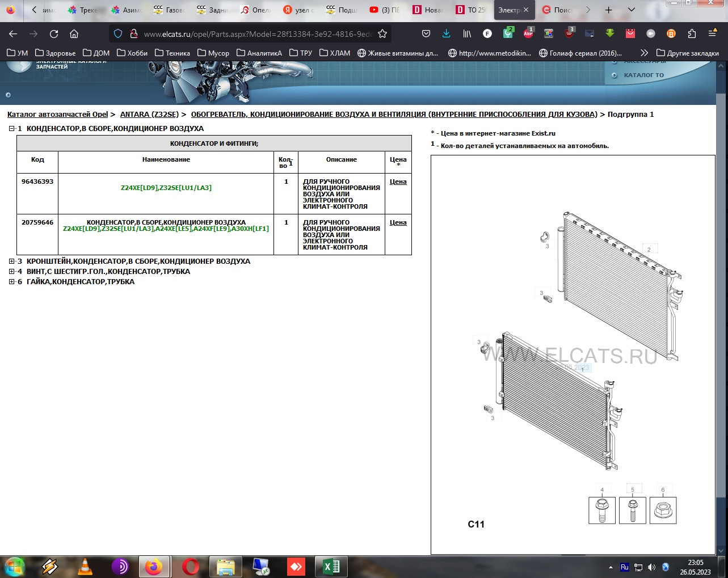This screenshot has height=578, width=728.
Task: Open the Firefox downloads panel
Action: pyautogui.click(x=447, y=34)
